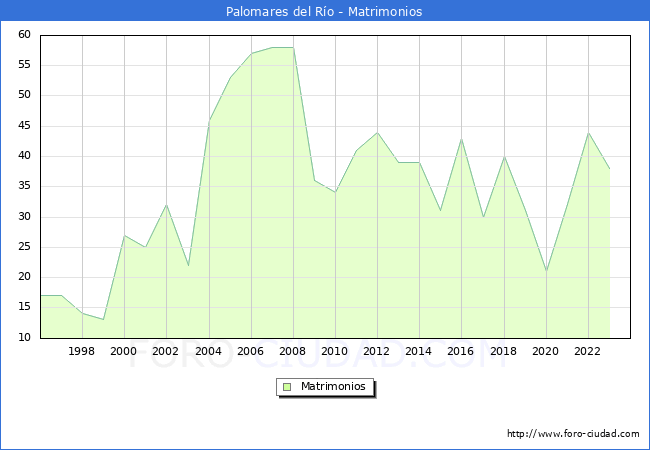650x450 pixels.
Task: Click the x-axis label 2016
Action: coord(461,351)
